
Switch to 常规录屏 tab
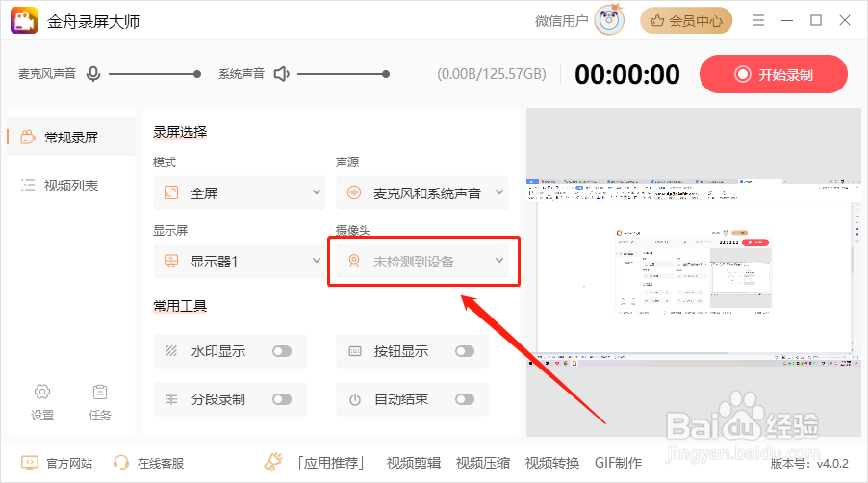tap(71, 137)
